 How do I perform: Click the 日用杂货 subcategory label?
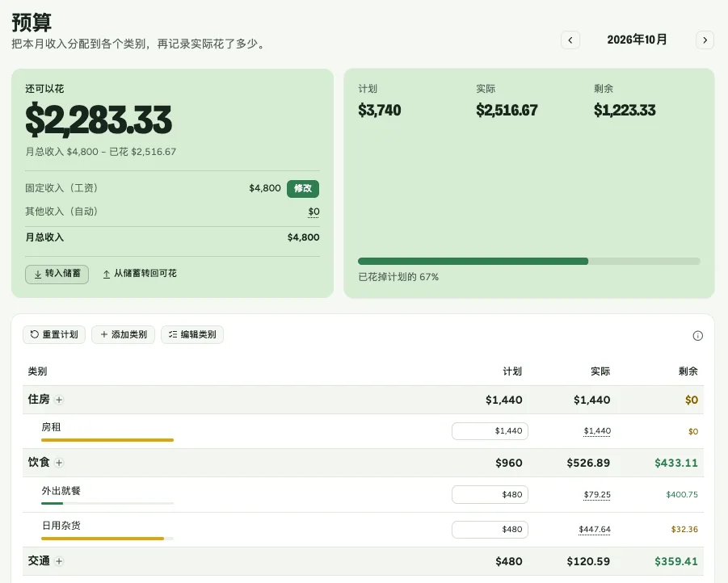pos(61,526)
